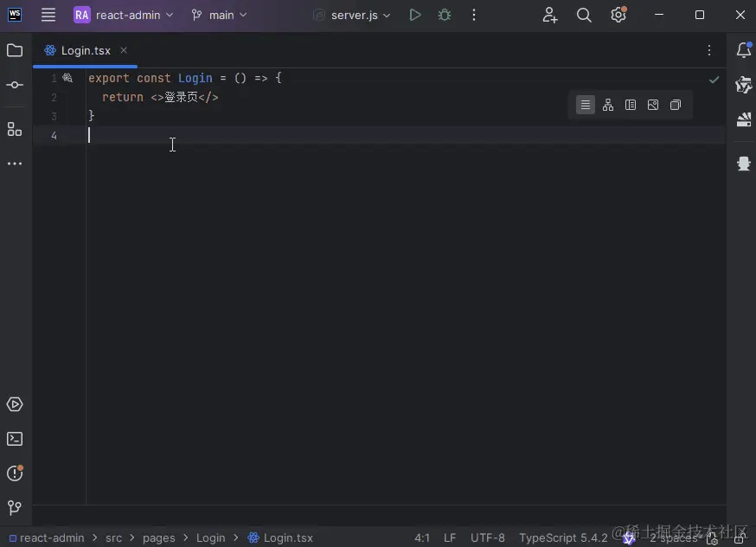Click the 'return' keyword on line 2

tap(123, 97)
